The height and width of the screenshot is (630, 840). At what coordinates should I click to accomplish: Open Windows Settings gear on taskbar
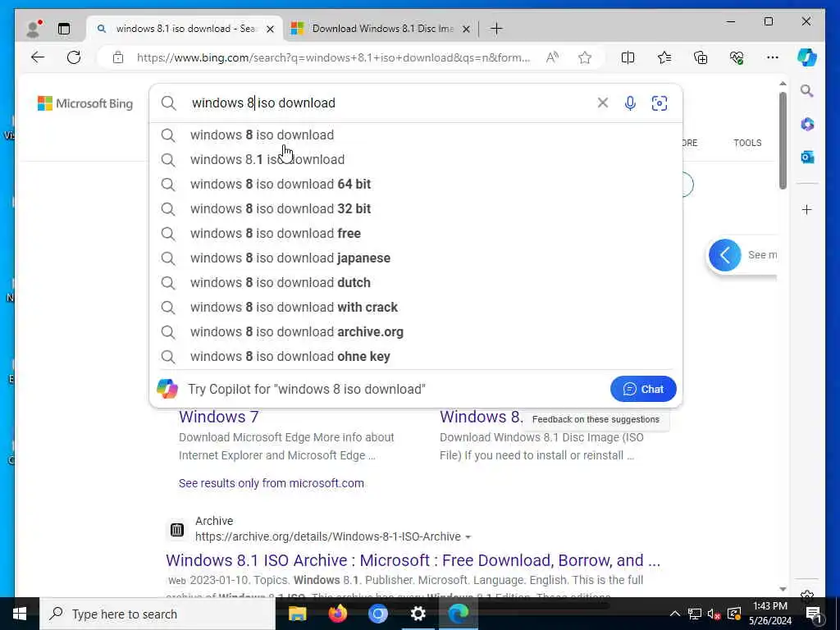(x=418, y=614)
